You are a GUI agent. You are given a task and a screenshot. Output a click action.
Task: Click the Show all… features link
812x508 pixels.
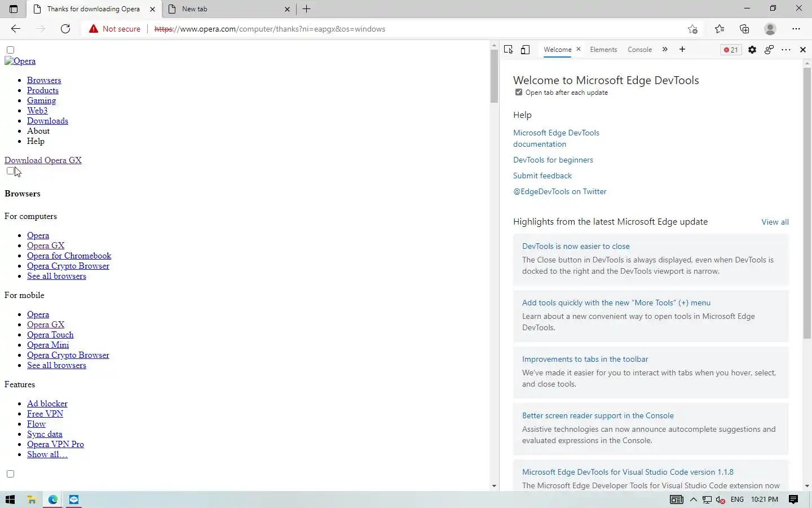click(47, 454)
